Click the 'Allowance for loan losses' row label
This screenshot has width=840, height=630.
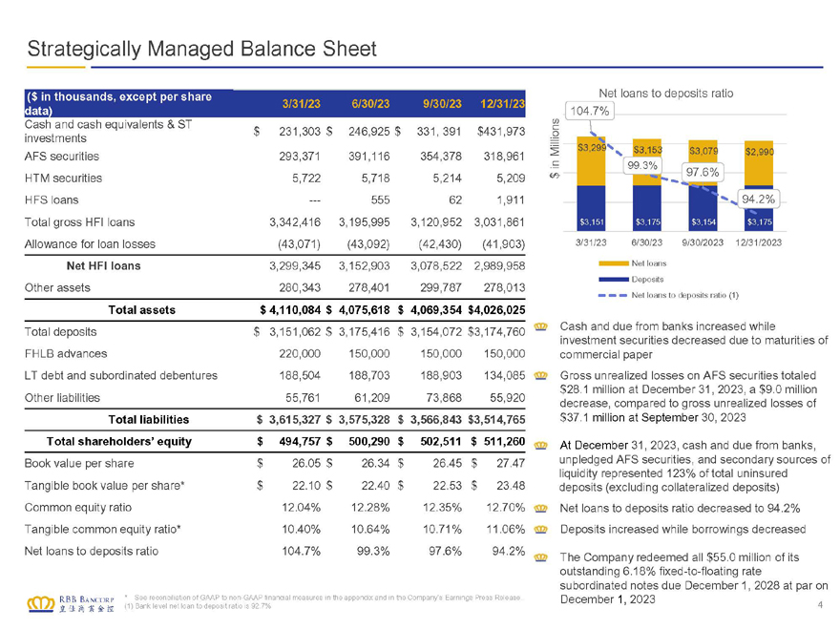click(90, 244)
